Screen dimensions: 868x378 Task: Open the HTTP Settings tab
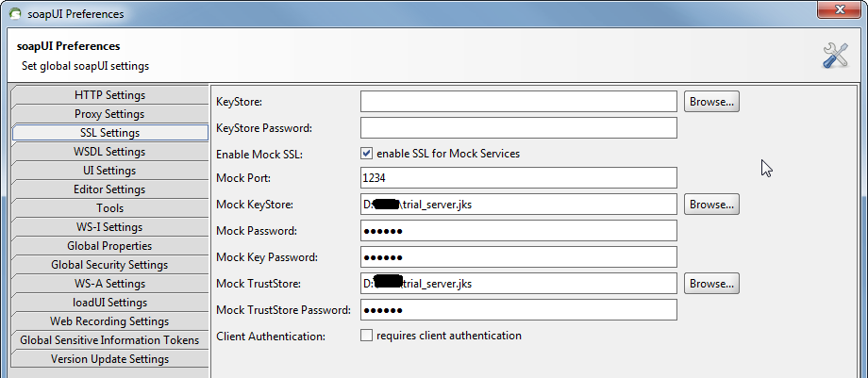pos(109,95)
